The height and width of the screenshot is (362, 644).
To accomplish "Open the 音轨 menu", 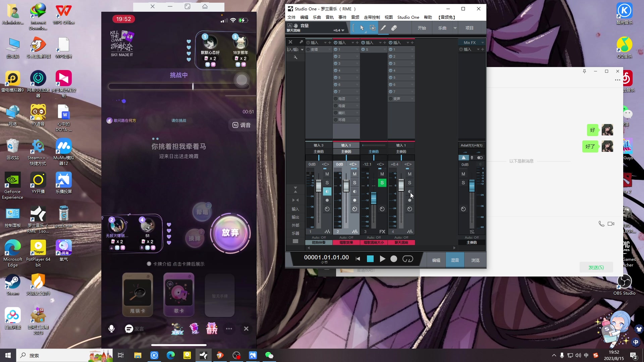I will pyautogui.click(x=330, y=17).
